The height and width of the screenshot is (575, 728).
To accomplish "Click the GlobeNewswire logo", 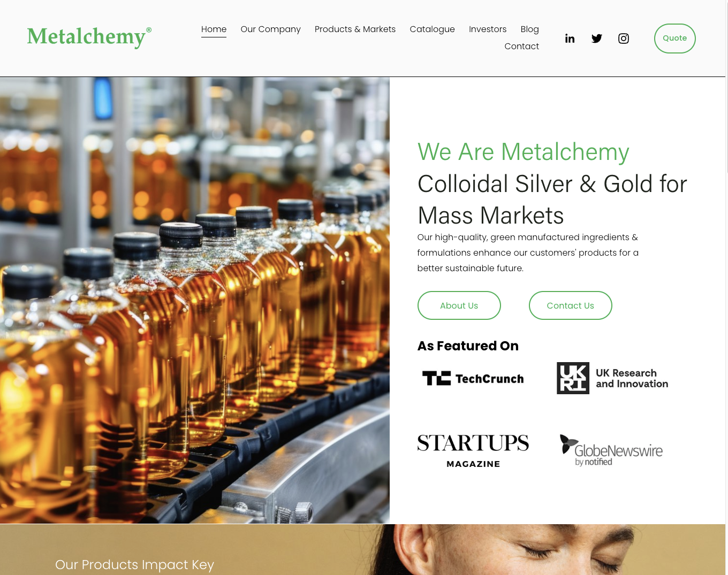I will 611,450.
